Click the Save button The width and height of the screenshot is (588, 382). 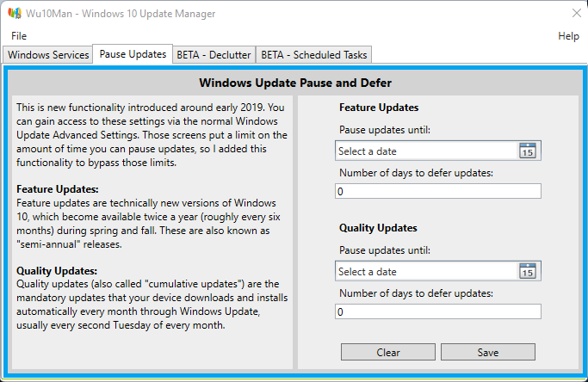[x=488, y=352]
